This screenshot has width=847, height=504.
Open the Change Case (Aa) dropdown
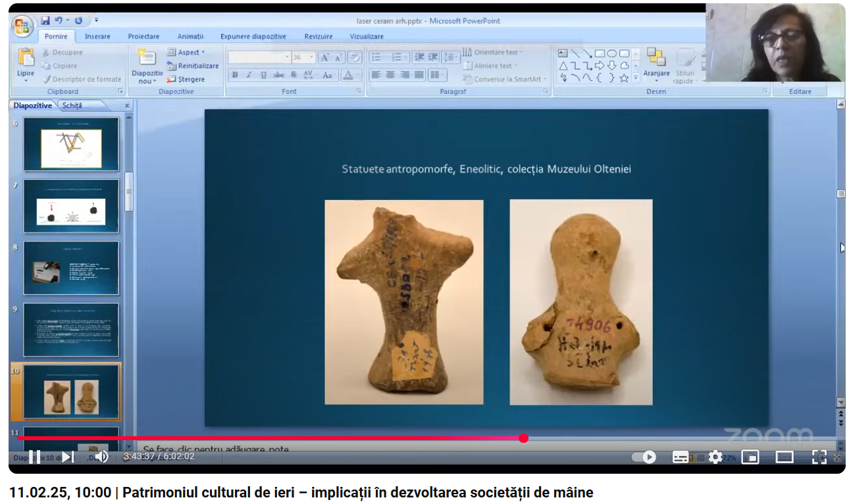(x=328, y=75)
